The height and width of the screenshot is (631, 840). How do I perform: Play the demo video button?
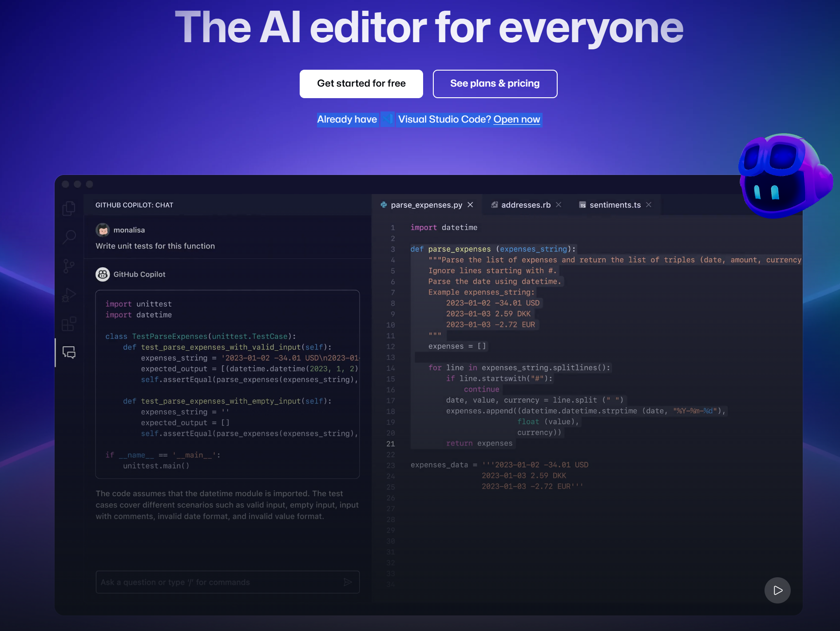[x=777, y=590]
